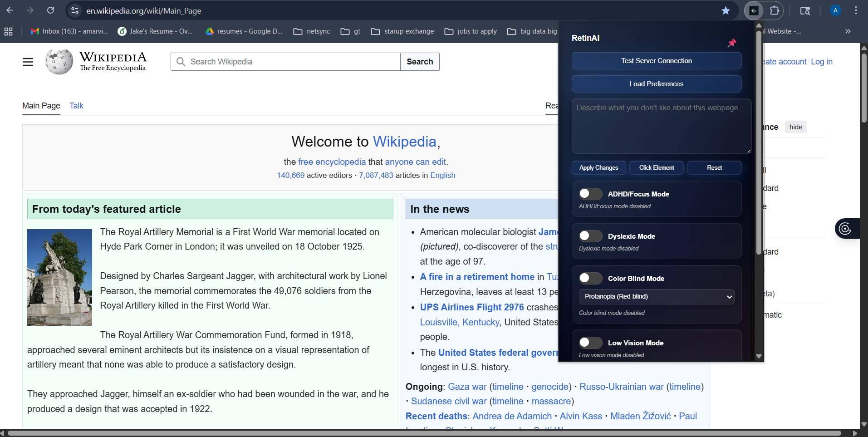Click Test Server Connection button
This screenshot has height=437, width=868.
pyautogui.click(x=657, y=61)
